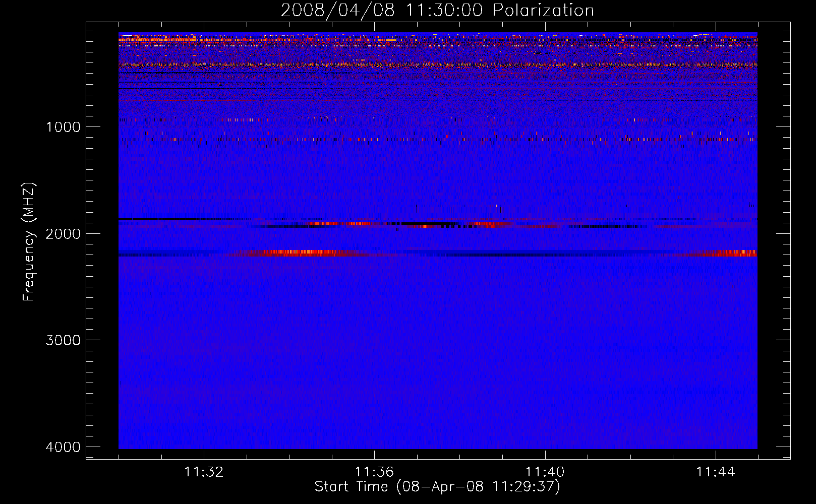
Task: Select the 'Frequency (MHZ)' axis label
Action: point(29,242)
